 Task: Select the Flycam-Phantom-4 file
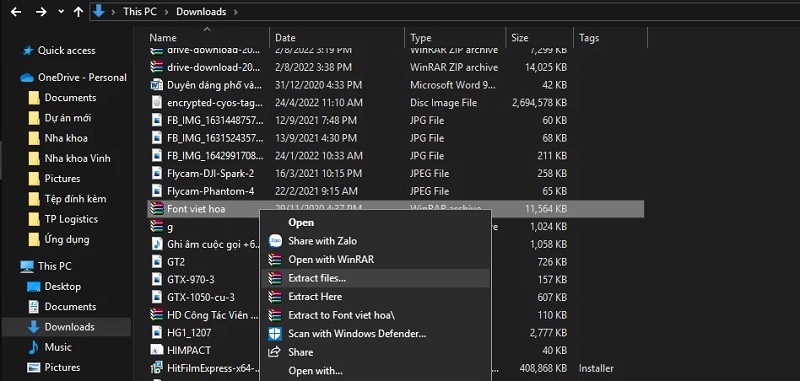click(210, 191)
